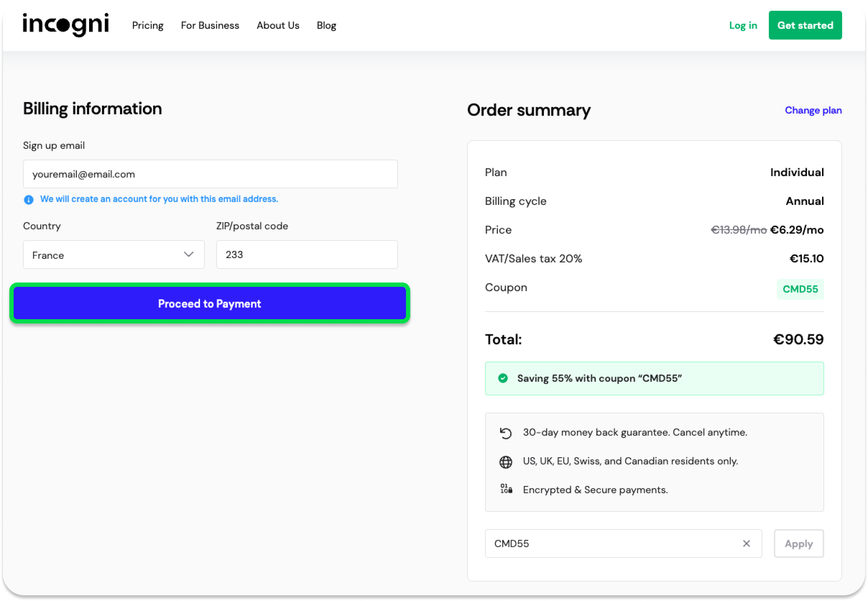This screenshot has width=868, height=601.
Task: Click the Change plan link
Action: (x=813, y=110)
